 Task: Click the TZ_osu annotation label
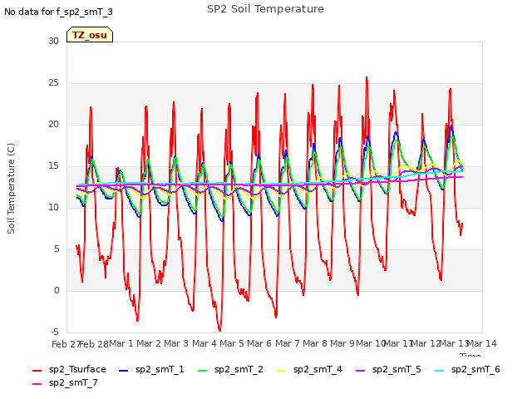click(90, 35)
